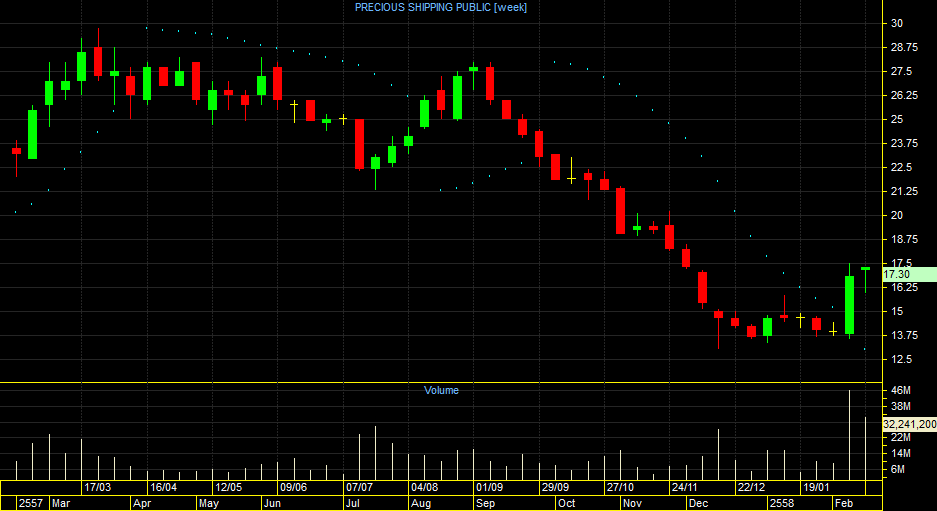Image resolution: width=937 pixels, height=511 pixels.
Task: Click the 38M volume axis label
Action: coord(901,406)
